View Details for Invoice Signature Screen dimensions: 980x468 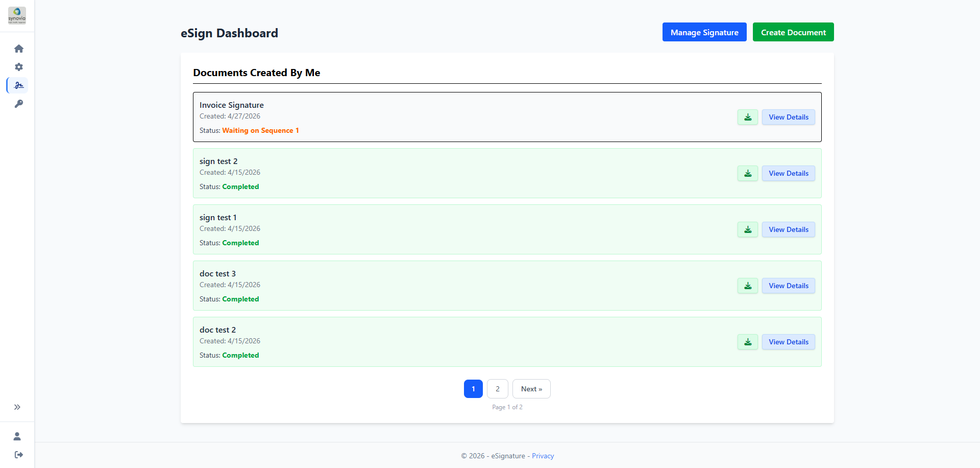coord(789,117)
